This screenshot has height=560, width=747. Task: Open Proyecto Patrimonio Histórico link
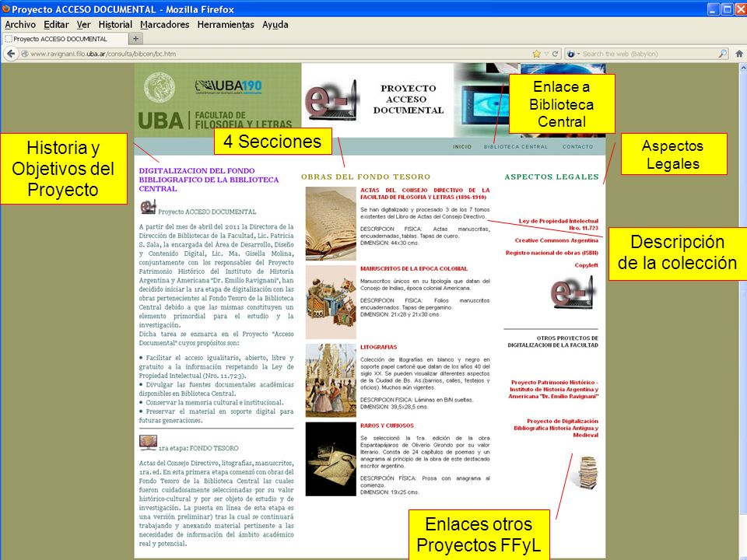(x=553, y=389)
